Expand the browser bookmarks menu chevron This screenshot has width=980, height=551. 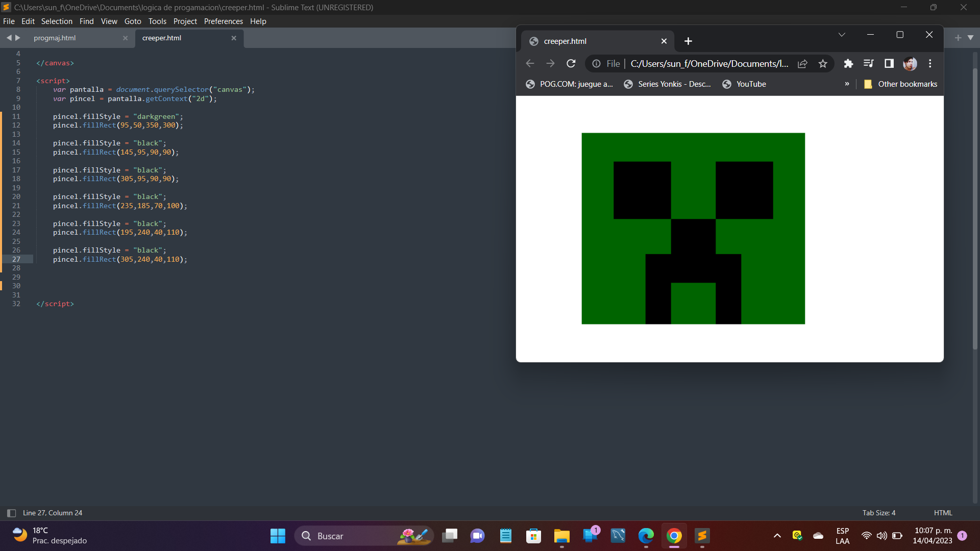(x=847, y=84)
